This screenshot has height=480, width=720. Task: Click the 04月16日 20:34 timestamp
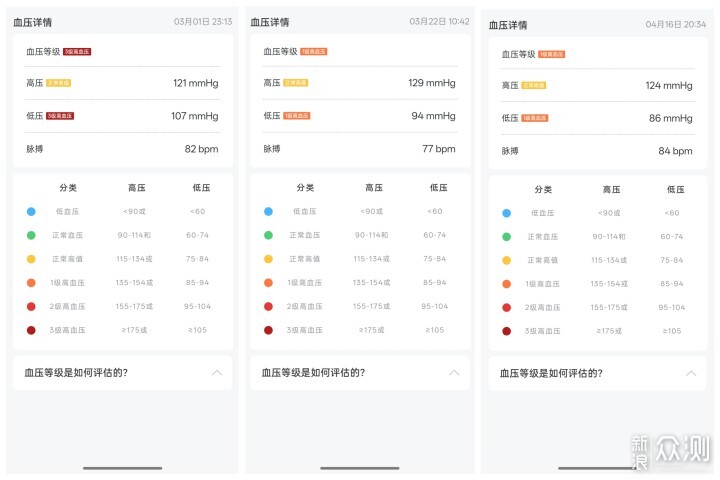(x=676, y=24)
